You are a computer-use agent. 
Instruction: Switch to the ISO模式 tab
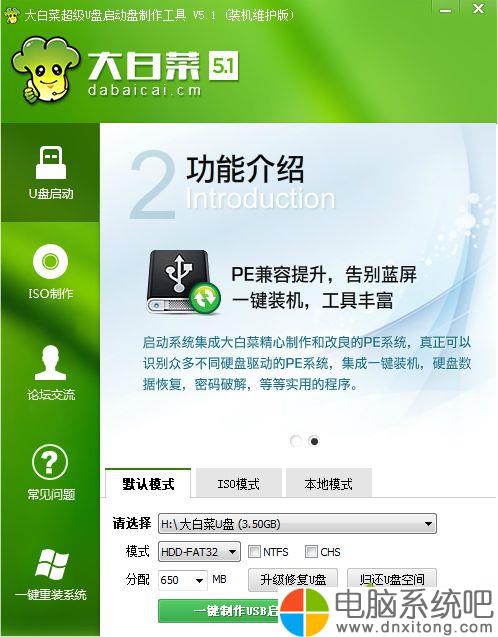click(x=238, y=483)
